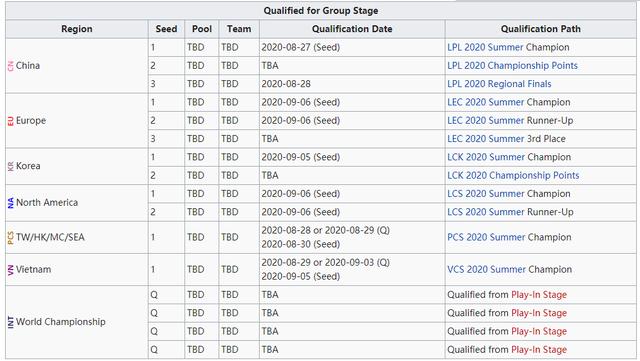This screenshot has width=640, height=361.
Task: Click the KR region icon beside Korea
Action: click(x=11, y=166)
